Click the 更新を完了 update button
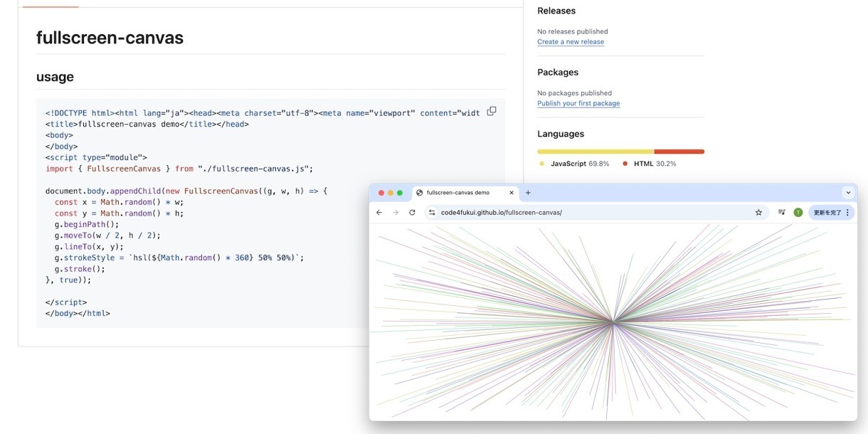This screenshot has height=434, width=868. click(827, 213)
